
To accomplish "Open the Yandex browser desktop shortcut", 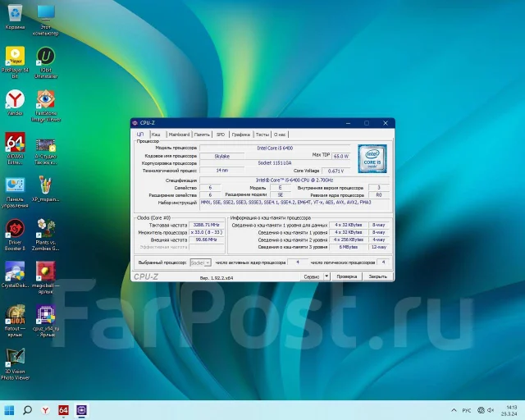I will pos(15,103).
